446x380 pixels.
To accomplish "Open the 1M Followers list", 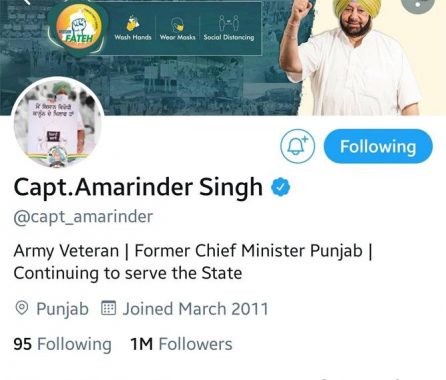I will pyautogui.click(x=181, y=344).
